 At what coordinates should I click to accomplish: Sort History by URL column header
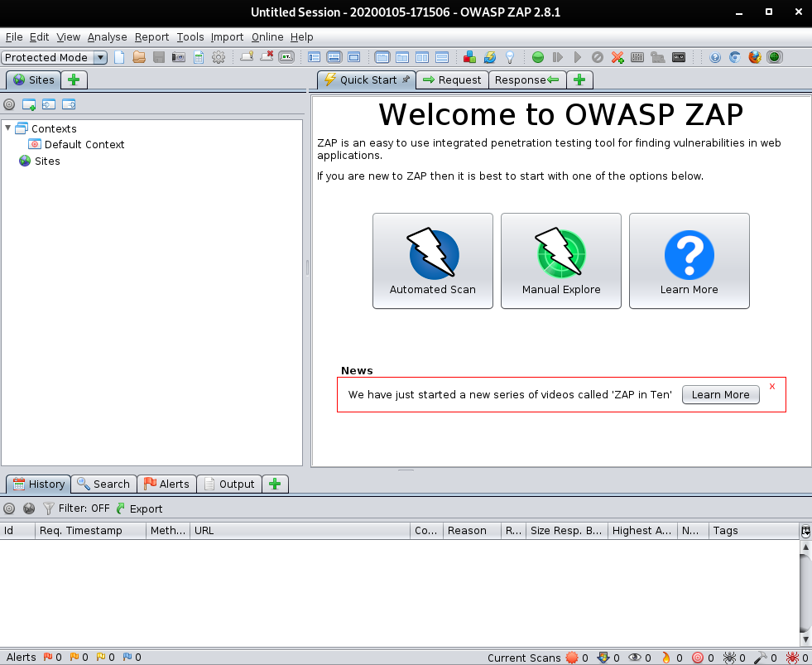pos(300,530)
